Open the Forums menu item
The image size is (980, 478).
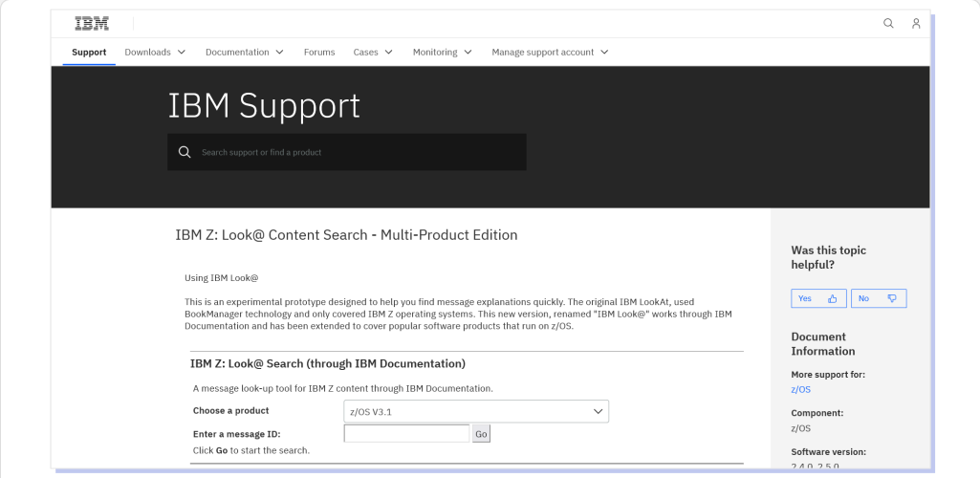[319, 53]
